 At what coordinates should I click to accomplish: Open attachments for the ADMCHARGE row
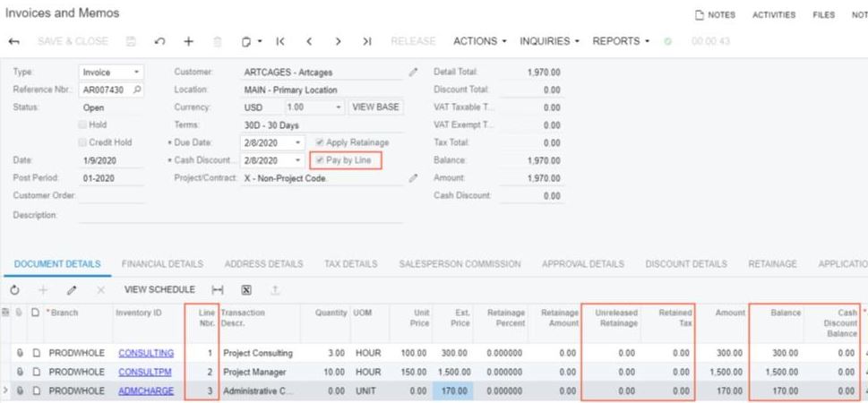pos(20,390)
